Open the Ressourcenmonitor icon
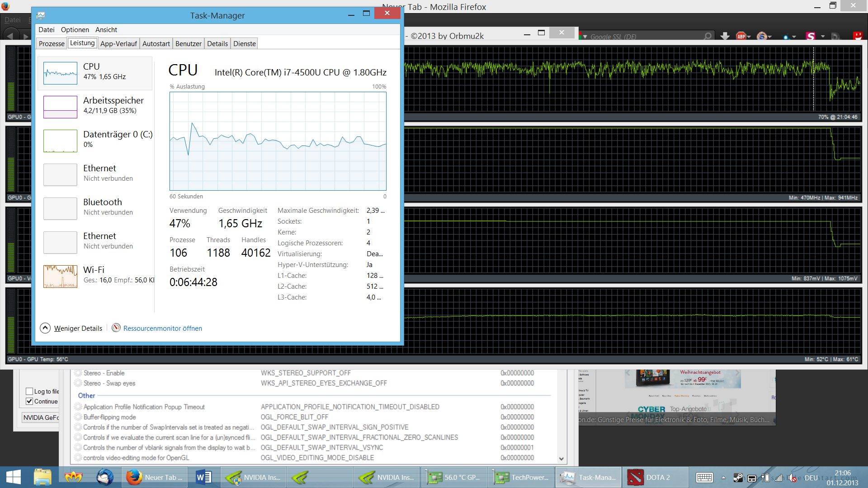The image size is (868, 488). coord(116,328)
